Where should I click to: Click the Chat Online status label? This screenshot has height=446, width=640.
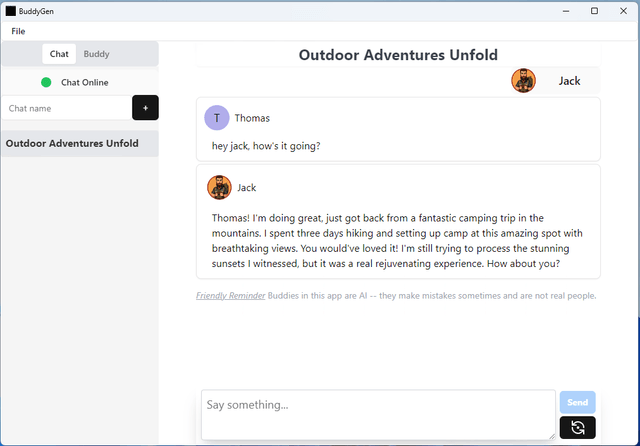85,82
